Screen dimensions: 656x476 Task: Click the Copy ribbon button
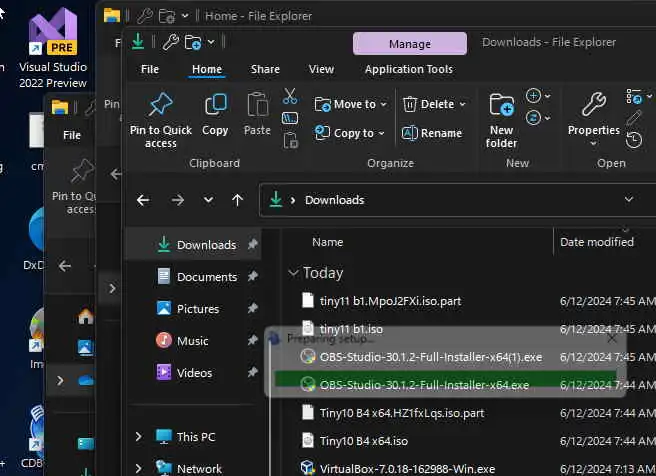[x=215, y=114]
